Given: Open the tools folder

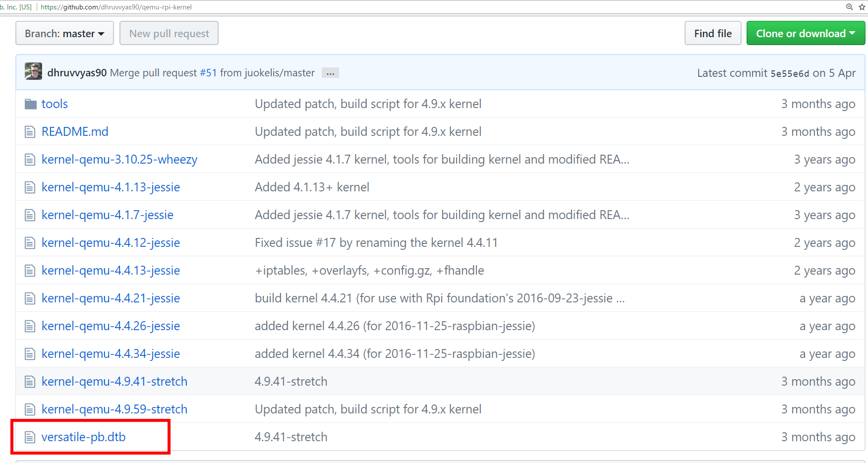Looking at the screenshot, I should (55, 104).
